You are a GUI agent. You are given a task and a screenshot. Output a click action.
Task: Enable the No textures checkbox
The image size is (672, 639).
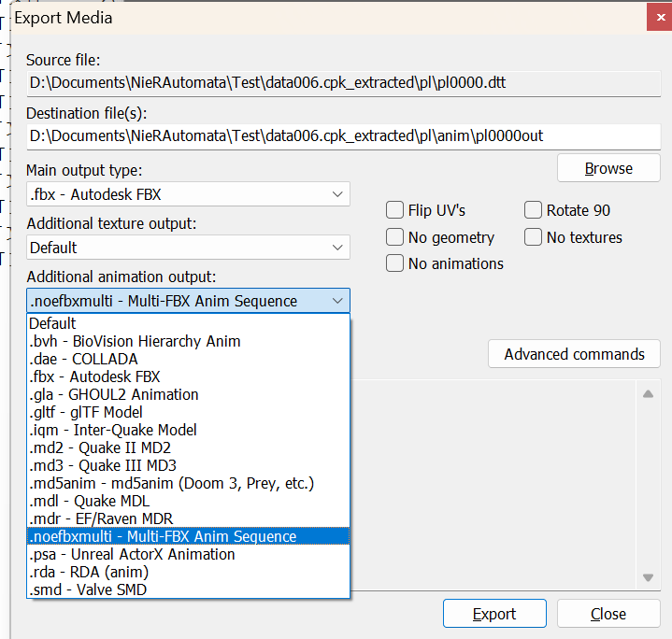533,237
